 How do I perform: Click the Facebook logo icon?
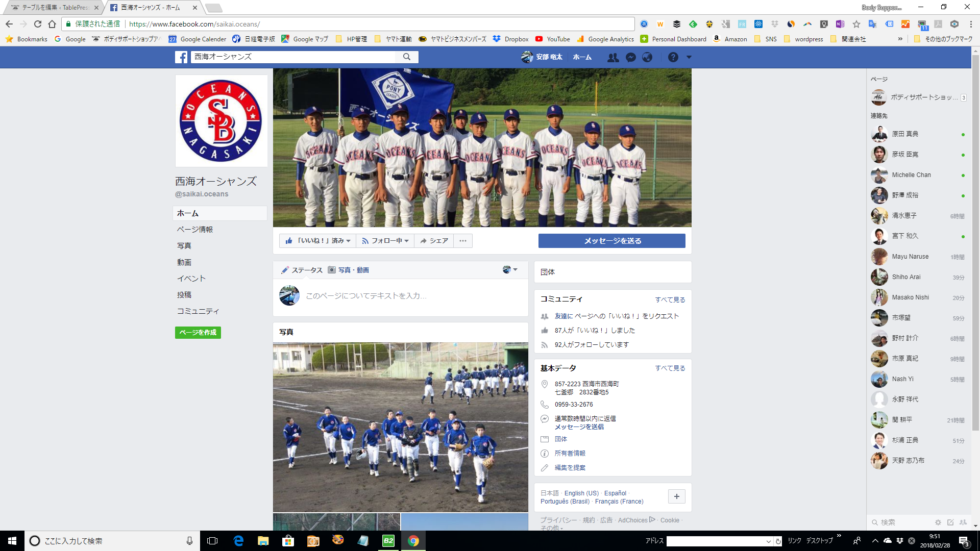coord(181,57)
